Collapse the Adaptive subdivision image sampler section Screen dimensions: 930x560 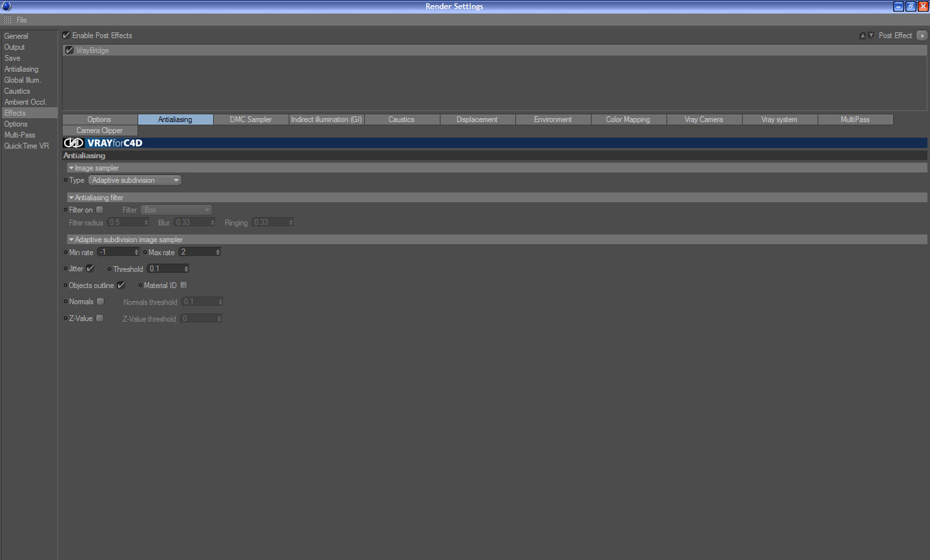pos(71,240)
